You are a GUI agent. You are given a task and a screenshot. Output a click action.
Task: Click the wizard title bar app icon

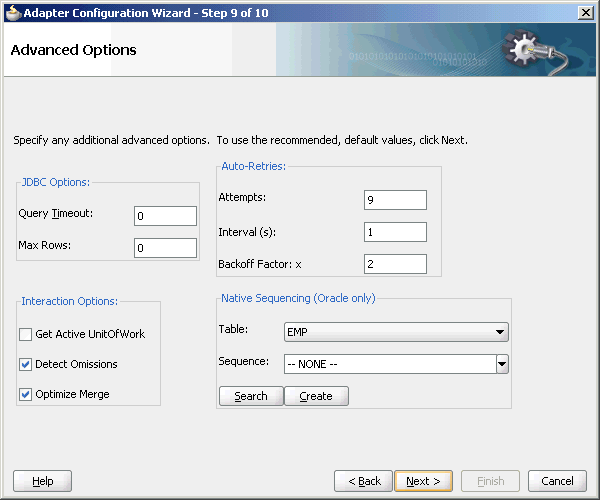(13, 13)
